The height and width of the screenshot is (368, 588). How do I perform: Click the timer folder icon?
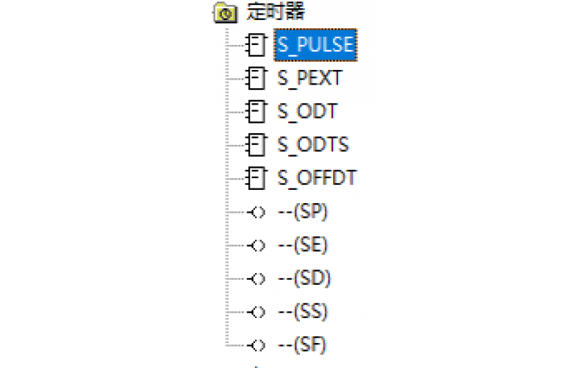pyautogui.click(x=225, y=13)
